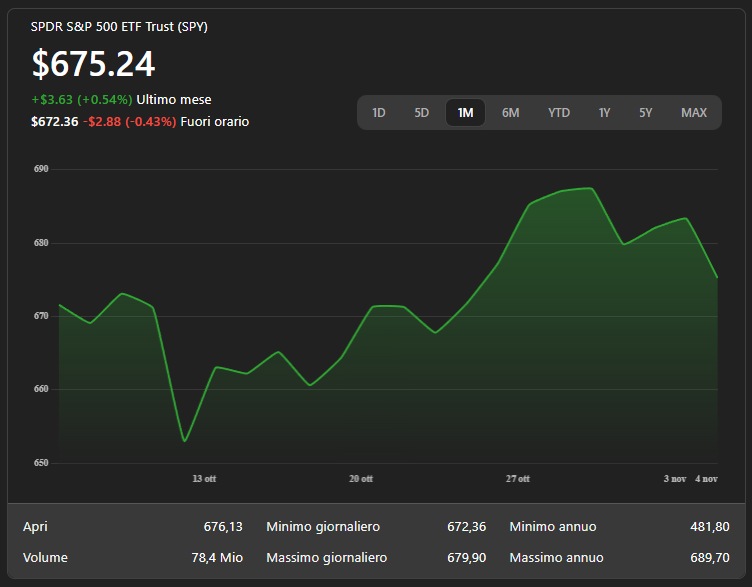Select the 1D time range tab

pyautogui.click(x=379, y=113)
